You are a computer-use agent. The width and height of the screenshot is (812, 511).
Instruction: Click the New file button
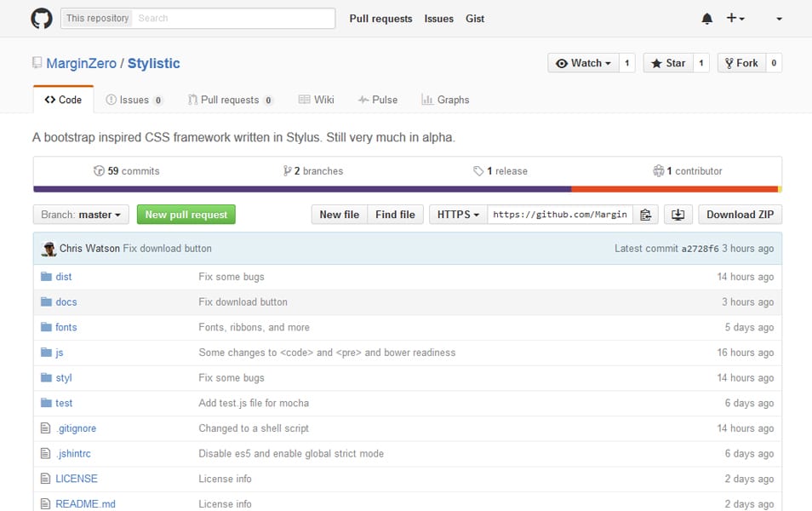340,215
